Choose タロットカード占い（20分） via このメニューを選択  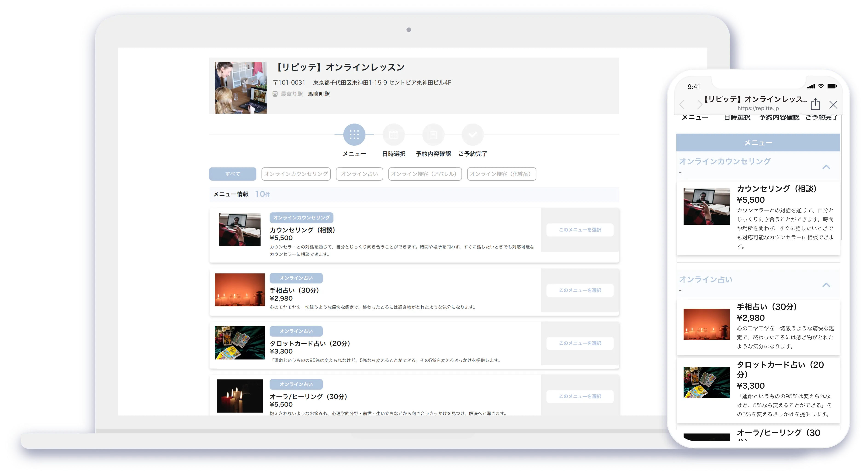point(580,343)
